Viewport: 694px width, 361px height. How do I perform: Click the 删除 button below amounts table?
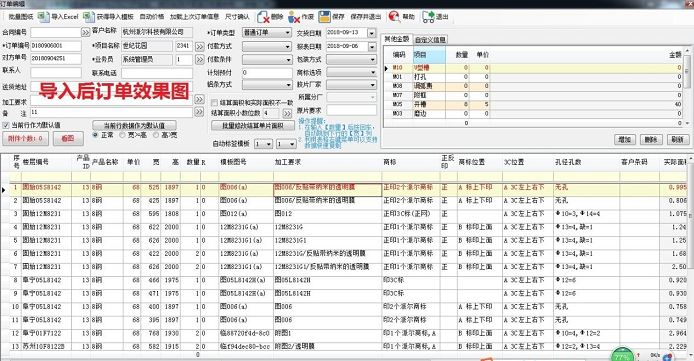coord(651,139)
